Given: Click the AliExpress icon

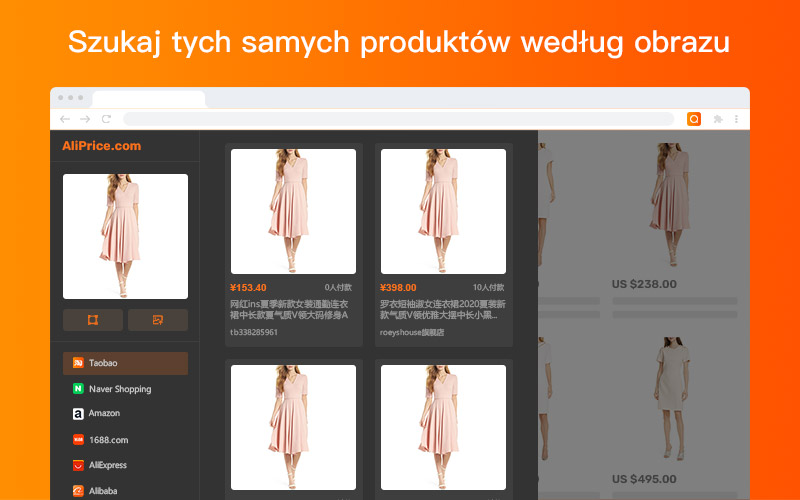Looking at the screenshot, I should [78, 465].
